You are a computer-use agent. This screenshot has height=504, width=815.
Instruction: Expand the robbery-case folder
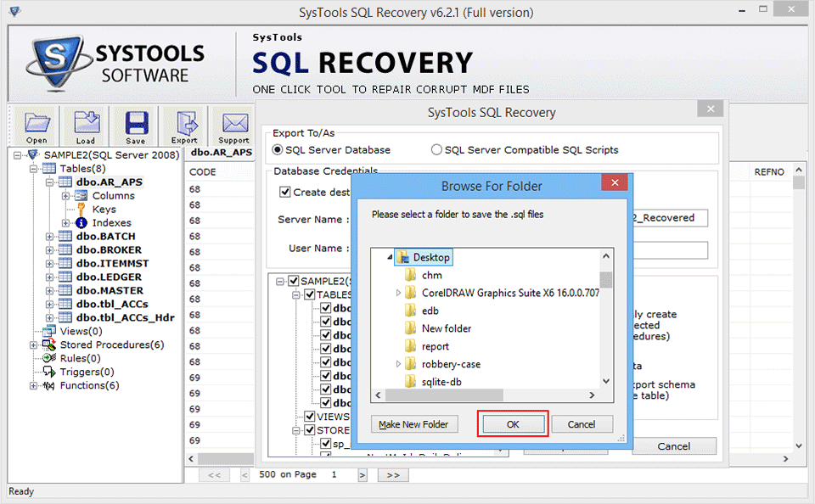[399, 364]
